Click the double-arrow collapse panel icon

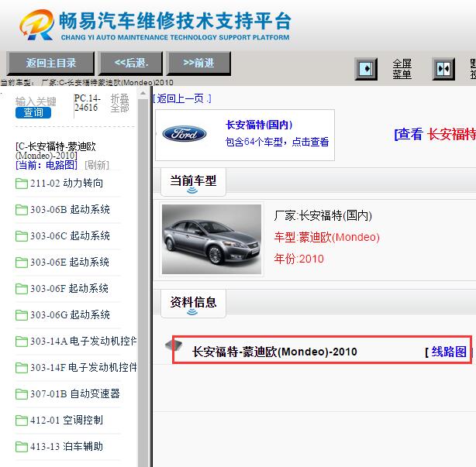tap(443, 69)
